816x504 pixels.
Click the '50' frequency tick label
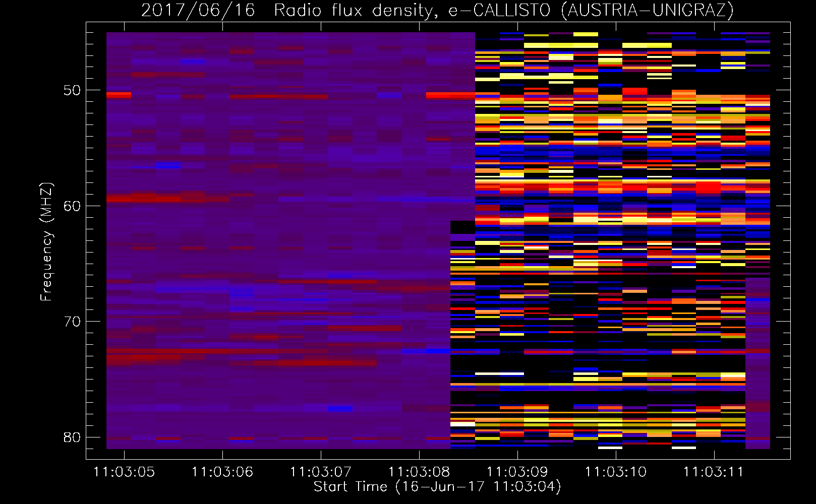pyautogui.click(x=72, y=90)
